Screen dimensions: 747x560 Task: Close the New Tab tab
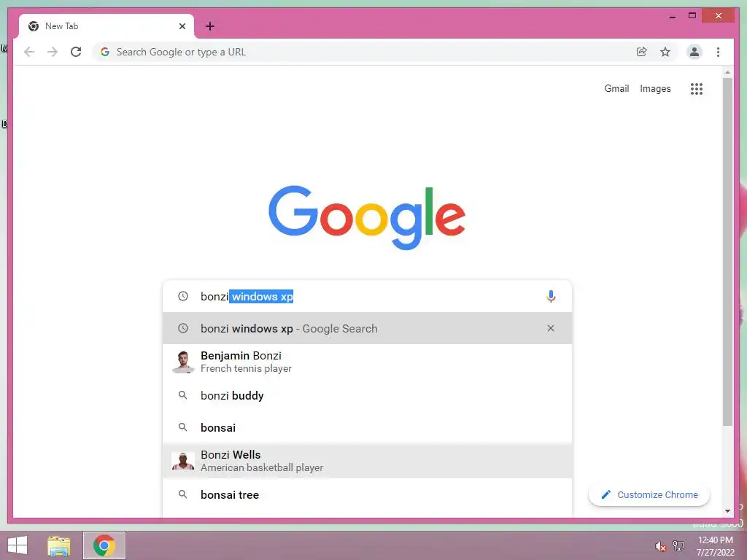[x=182, y=26]
